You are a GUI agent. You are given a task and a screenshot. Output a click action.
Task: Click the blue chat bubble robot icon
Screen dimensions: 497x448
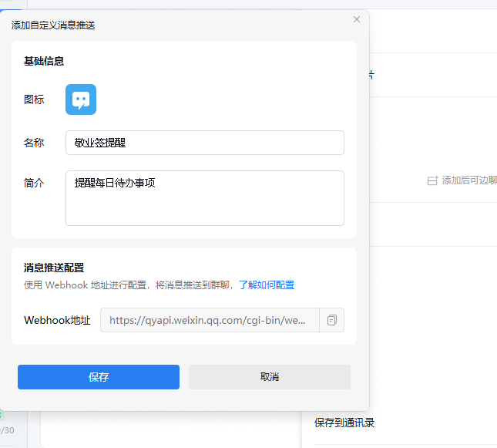[81, 99]
